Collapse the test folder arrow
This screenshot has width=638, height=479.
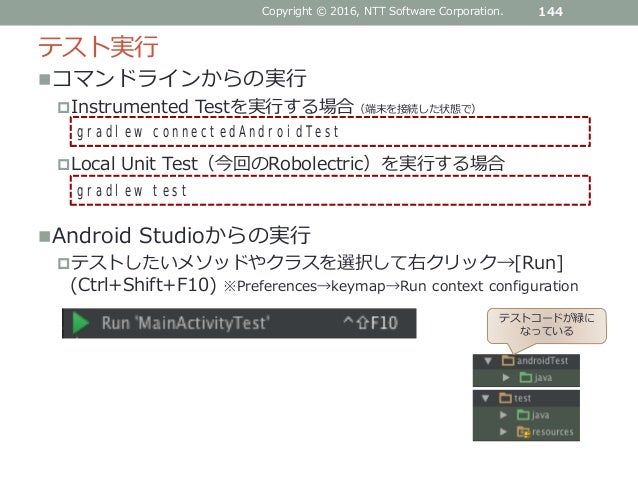click(x=485, y=398)
